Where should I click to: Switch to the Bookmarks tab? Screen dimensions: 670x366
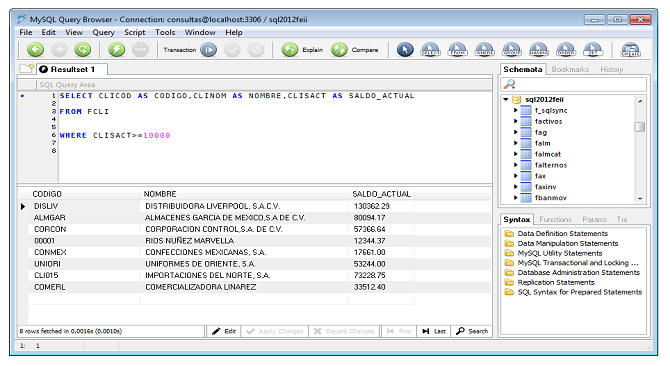tap(570, 69)
